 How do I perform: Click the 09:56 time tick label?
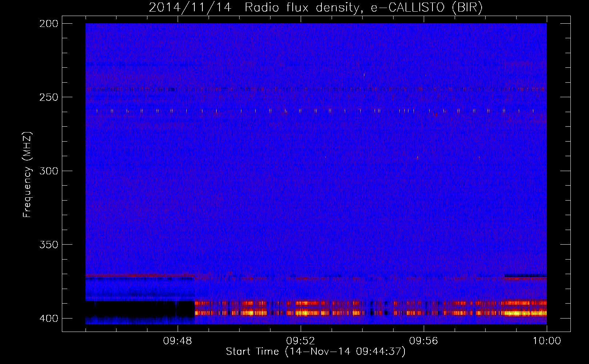click(x=423, y=341)
